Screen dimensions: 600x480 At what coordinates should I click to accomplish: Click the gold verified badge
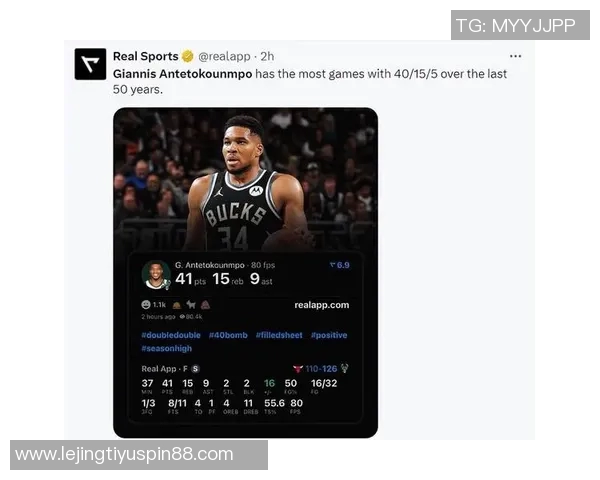point(188,56)
